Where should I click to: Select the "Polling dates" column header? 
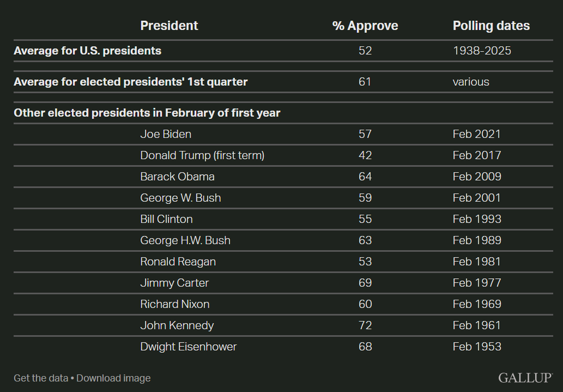point(492,26)
